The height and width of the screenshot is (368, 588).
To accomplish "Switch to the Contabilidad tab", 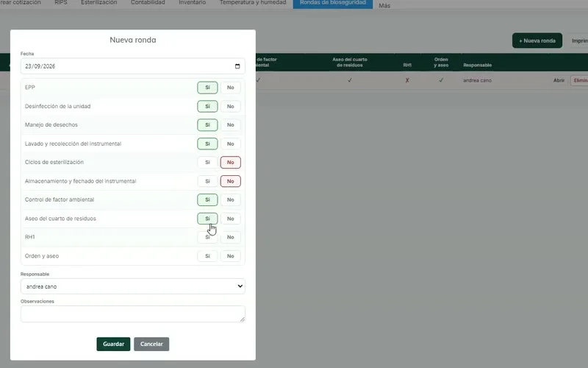I will [148, 3].
